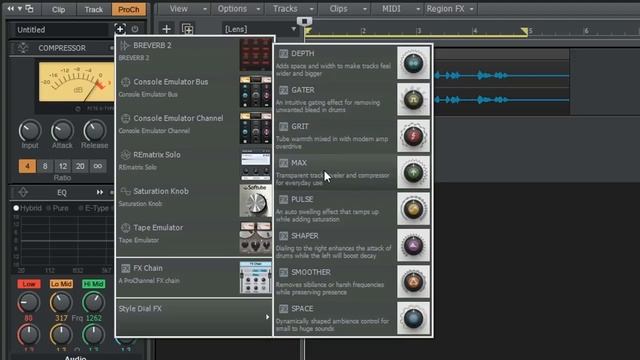This screenshot has height=360, width=640.
Task: Choose MAX style dial
Action: pos(353,172)
